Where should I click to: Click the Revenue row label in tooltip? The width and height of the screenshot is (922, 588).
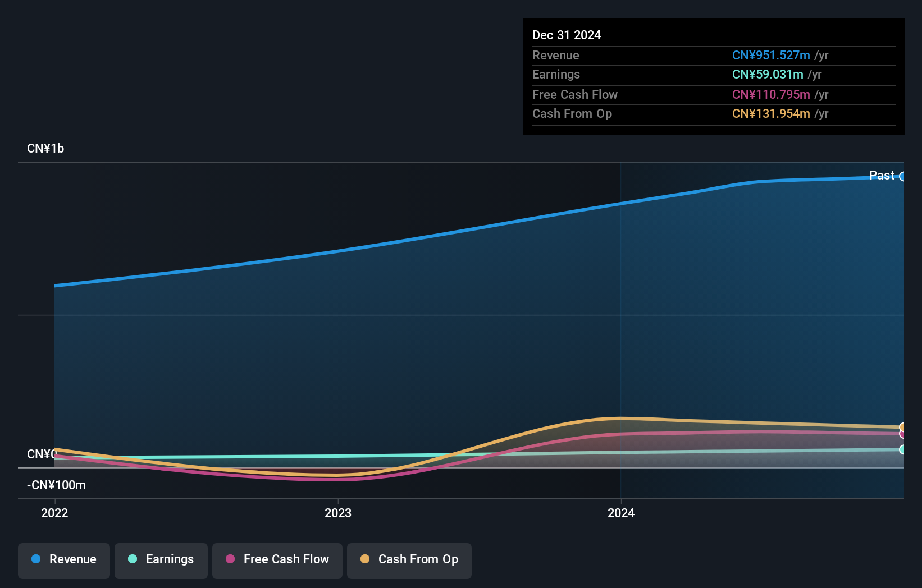(556, 56)
